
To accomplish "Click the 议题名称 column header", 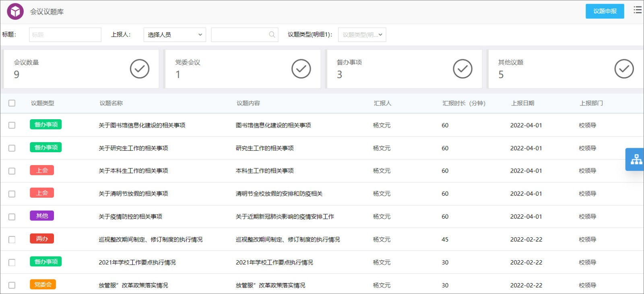I will point(111,103).
